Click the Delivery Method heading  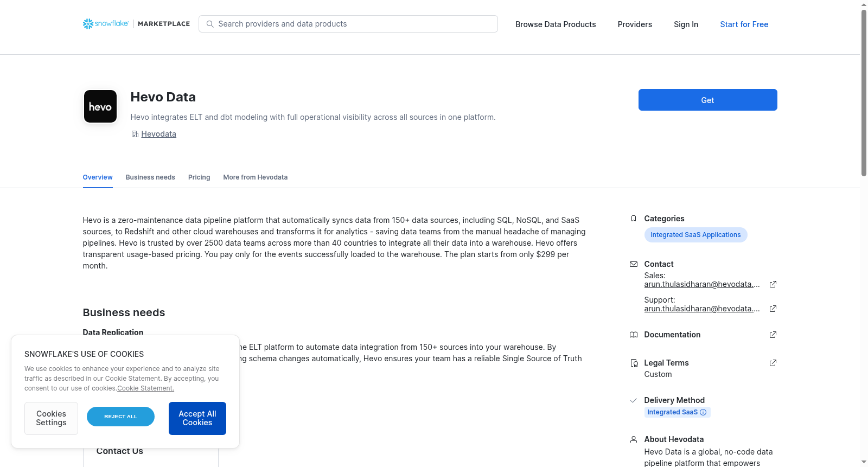click(x=674, y=400)
